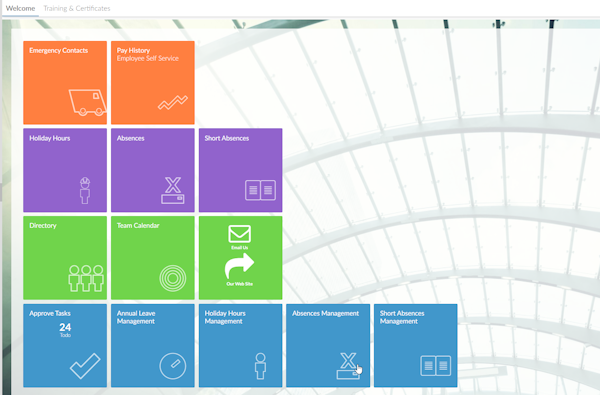This screenshot has width=600, height=395.
Task: Open the Approve Tasks title
Action: pos(50,313)
